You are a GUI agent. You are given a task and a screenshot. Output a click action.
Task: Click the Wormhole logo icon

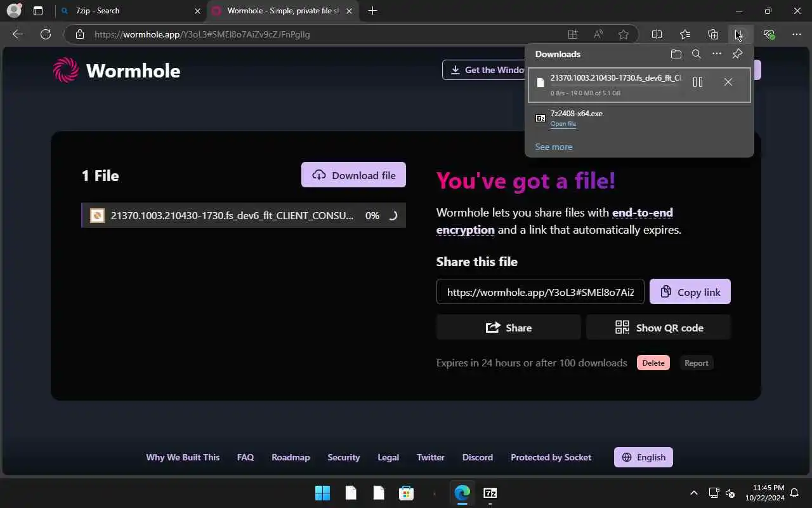[65, 70]
